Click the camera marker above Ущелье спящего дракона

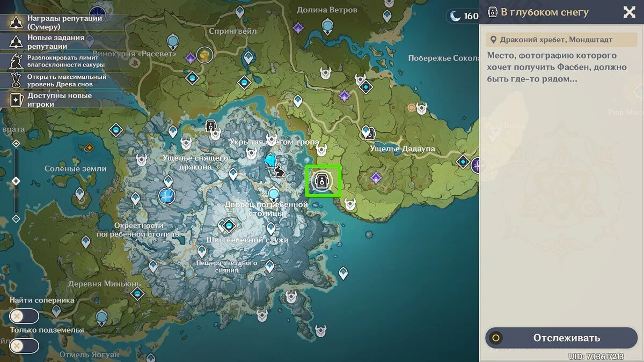(210, 126)
